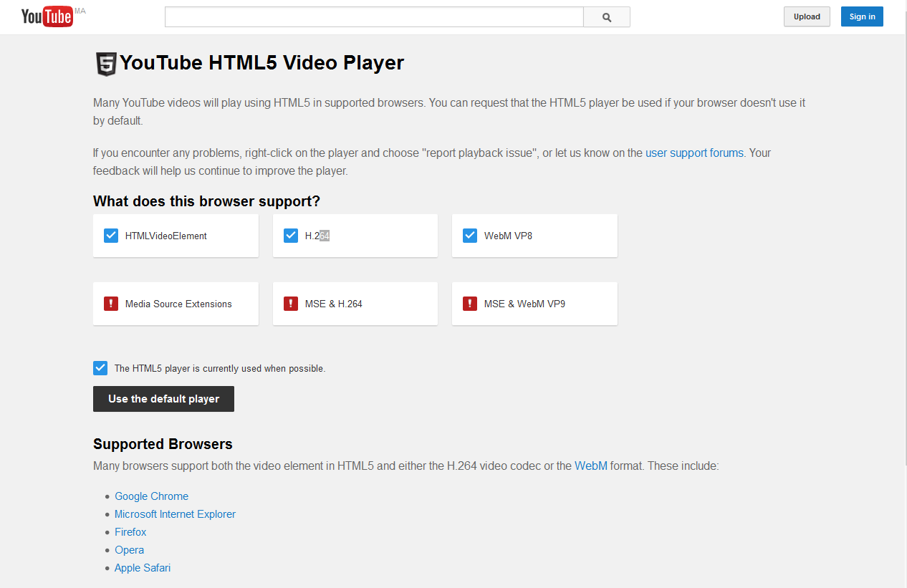Open the Apple Safari link

[x=143, y=568]
